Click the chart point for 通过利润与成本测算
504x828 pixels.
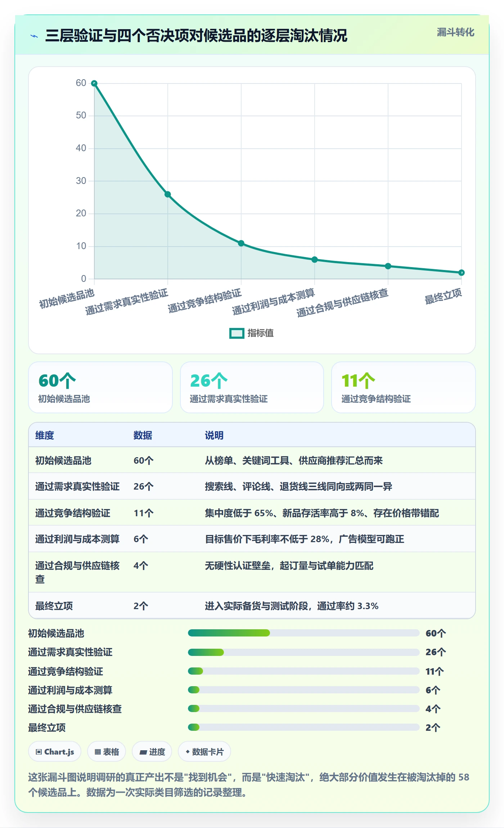(x=315, y=260)
